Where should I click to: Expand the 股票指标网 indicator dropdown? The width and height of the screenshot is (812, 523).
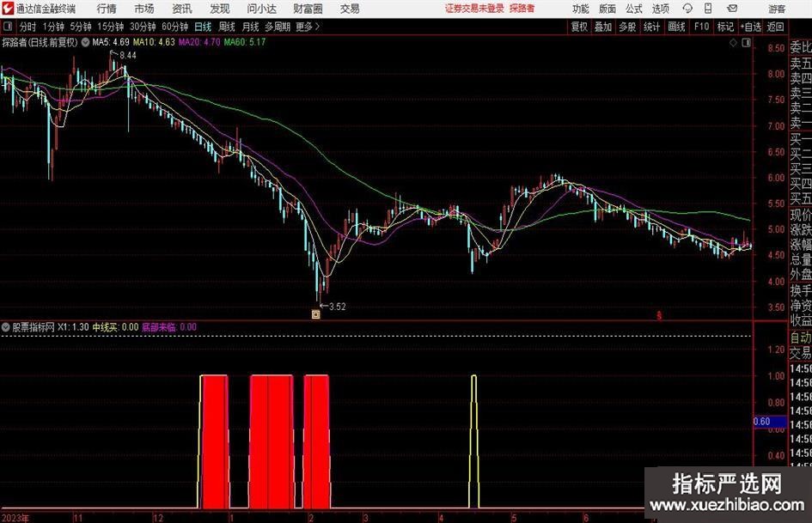(x=6, y=327)
